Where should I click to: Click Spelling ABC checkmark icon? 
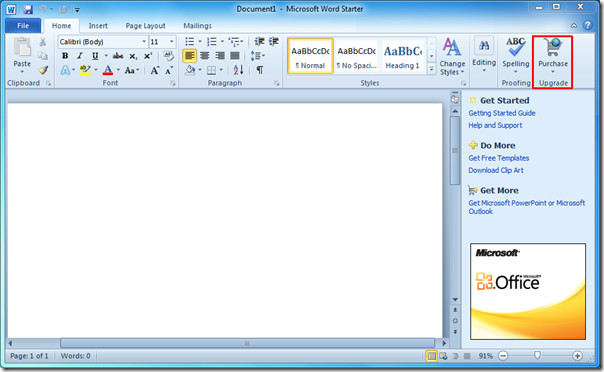(515, 47)
